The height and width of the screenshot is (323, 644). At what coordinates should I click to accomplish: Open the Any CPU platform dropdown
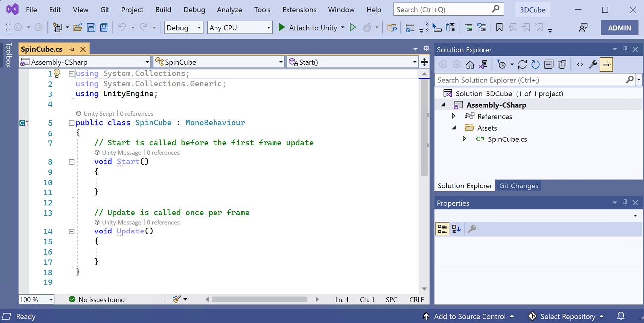pos(240,27)
